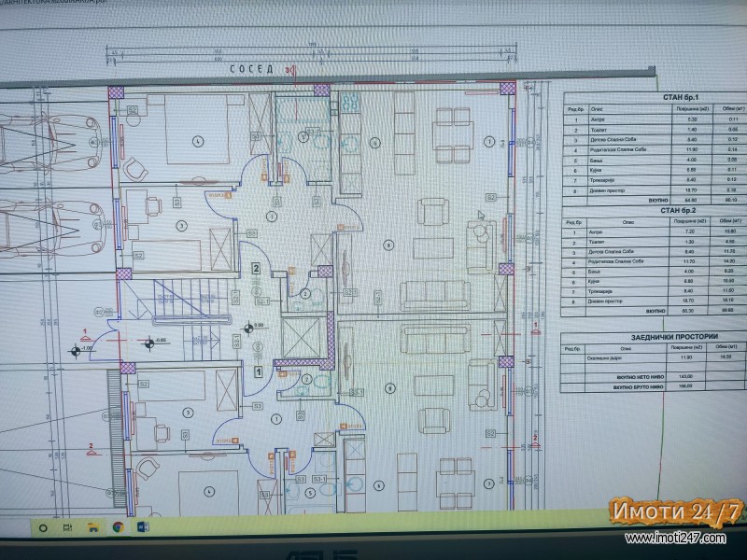Select the СОСЕД label on the drawing
The image size is (747, 560).
pyautogui.click(x=252, y=70)
